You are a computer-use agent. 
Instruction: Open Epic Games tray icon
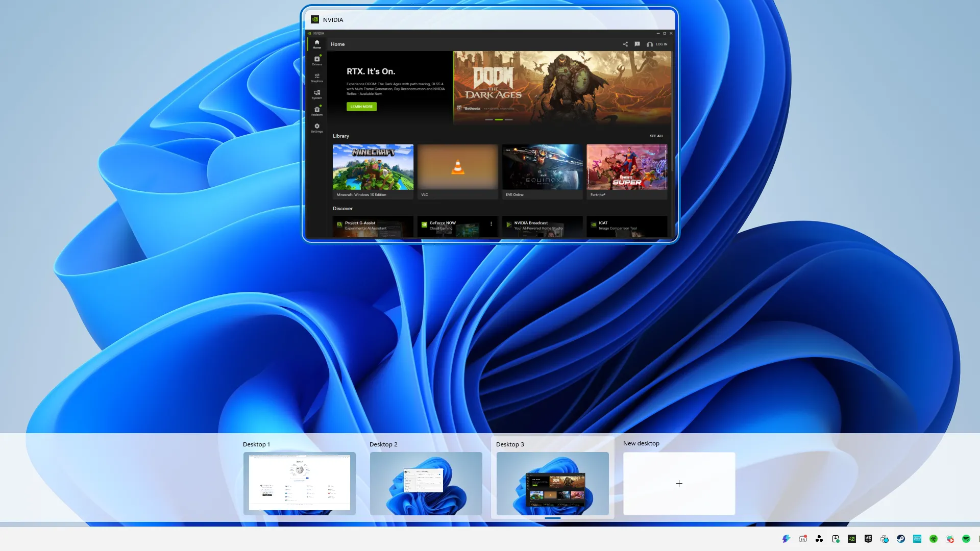868,539
